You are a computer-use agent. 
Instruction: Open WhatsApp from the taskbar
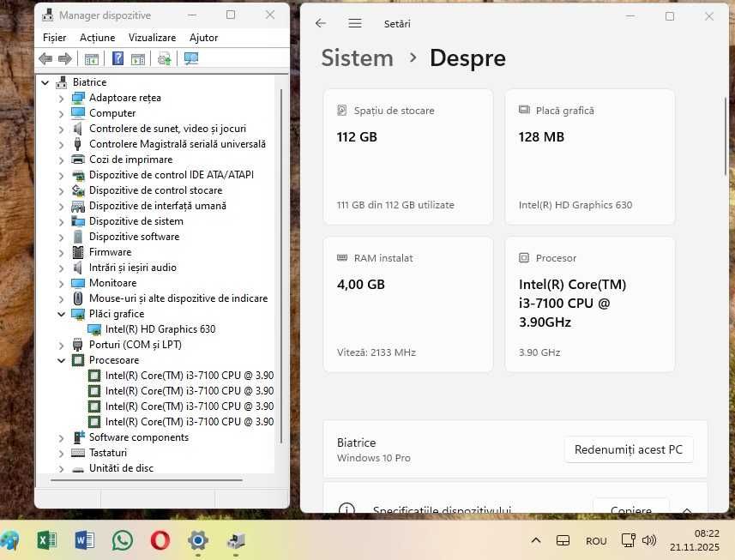click(x=123, y=540)
